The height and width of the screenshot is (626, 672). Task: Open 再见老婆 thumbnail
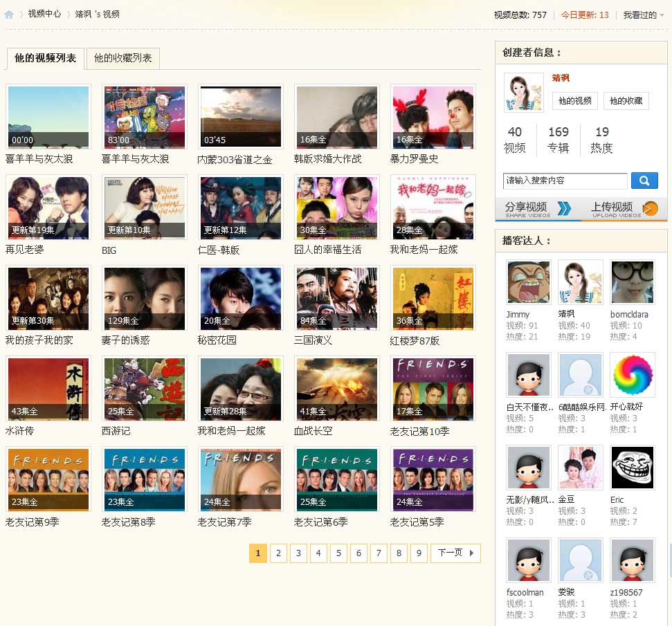click(x=48, y=208)
